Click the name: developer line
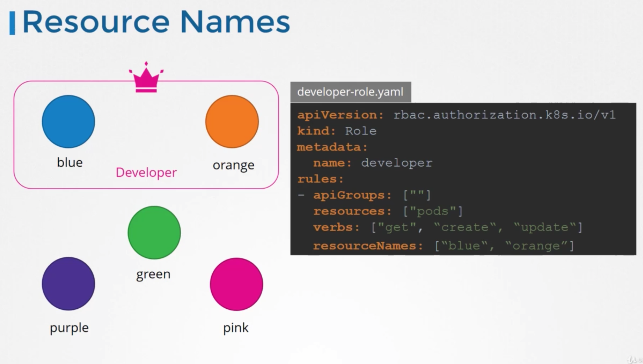 point(372,163)
